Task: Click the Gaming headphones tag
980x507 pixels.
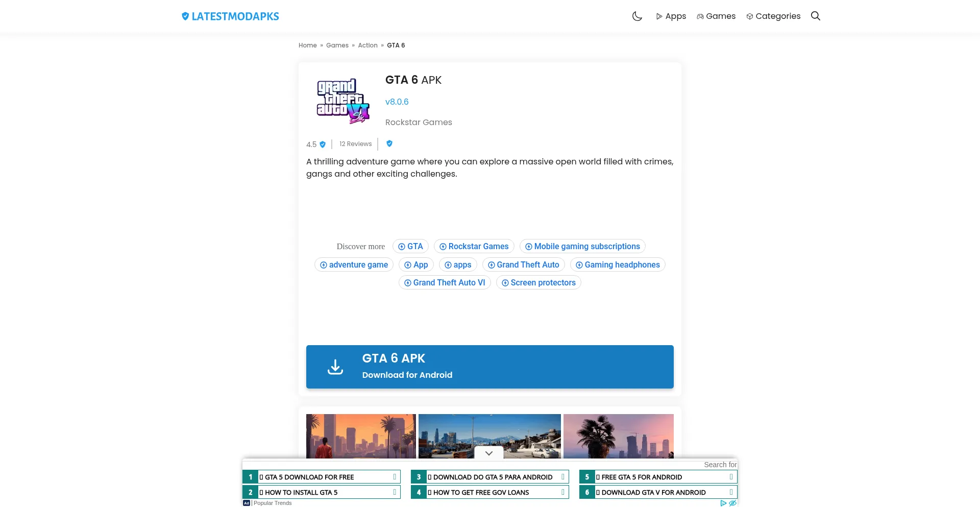Action: pyautogui.click(x=618, y=265)
